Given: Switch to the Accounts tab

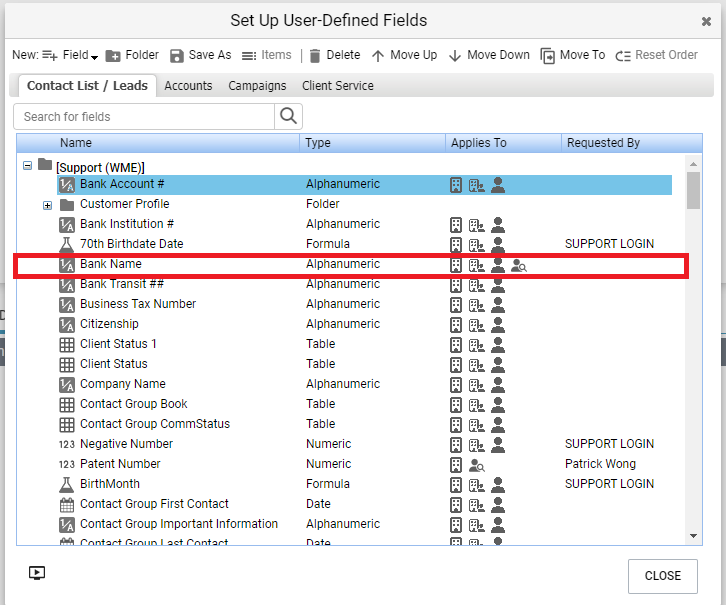Looking at the screenshot, I should pyautogui.click(x=188, y=86).
